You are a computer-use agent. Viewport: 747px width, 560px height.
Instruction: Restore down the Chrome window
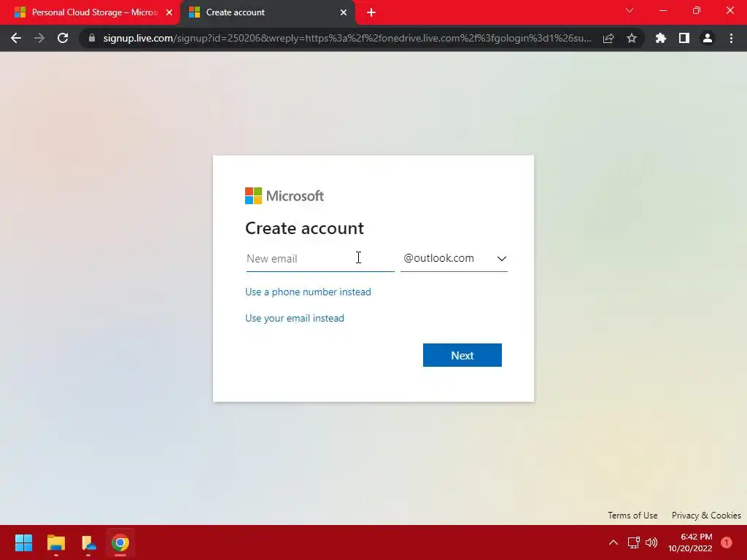[x=697, y=10]
